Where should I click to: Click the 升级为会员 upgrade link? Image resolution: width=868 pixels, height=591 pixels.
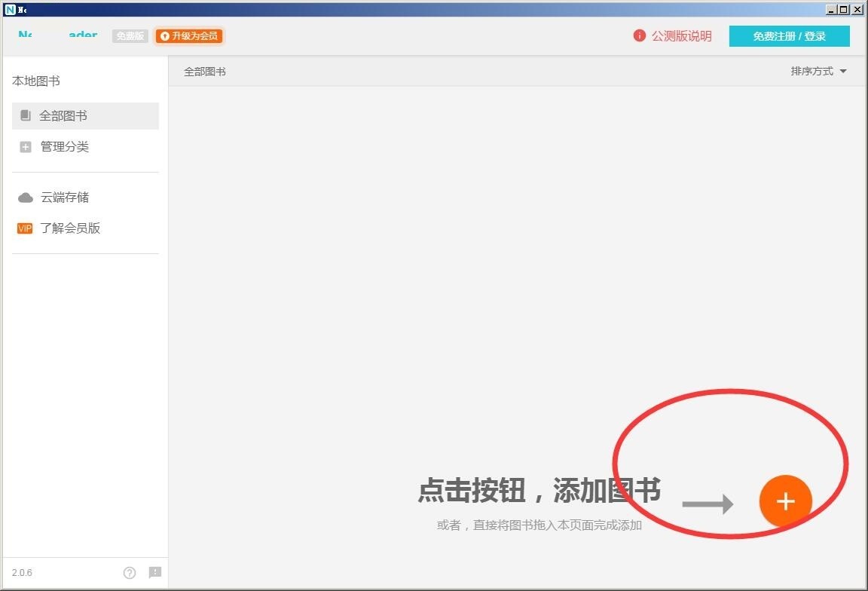[188, 35]
